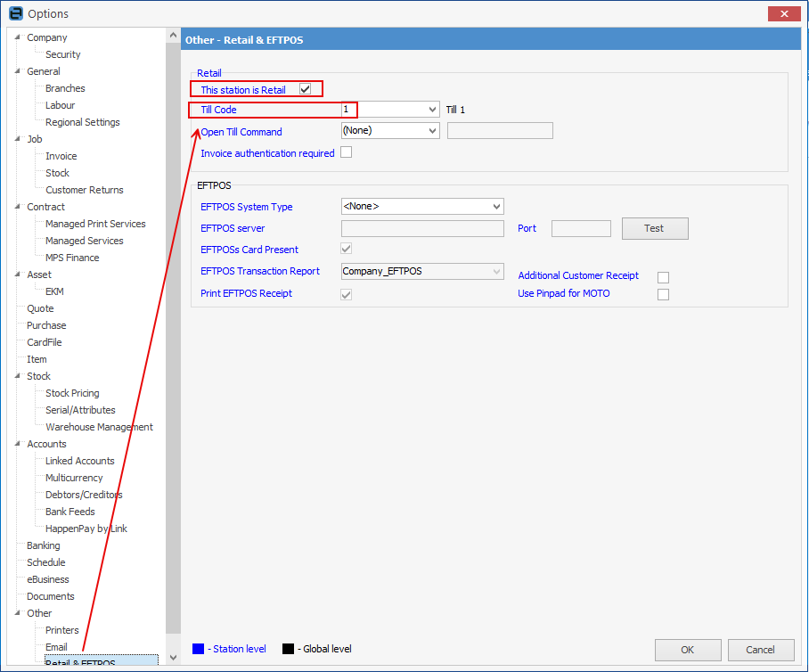This screenshot has width=809, height=672.
Task: Select Invoice under Job
Action: [61, 156]
